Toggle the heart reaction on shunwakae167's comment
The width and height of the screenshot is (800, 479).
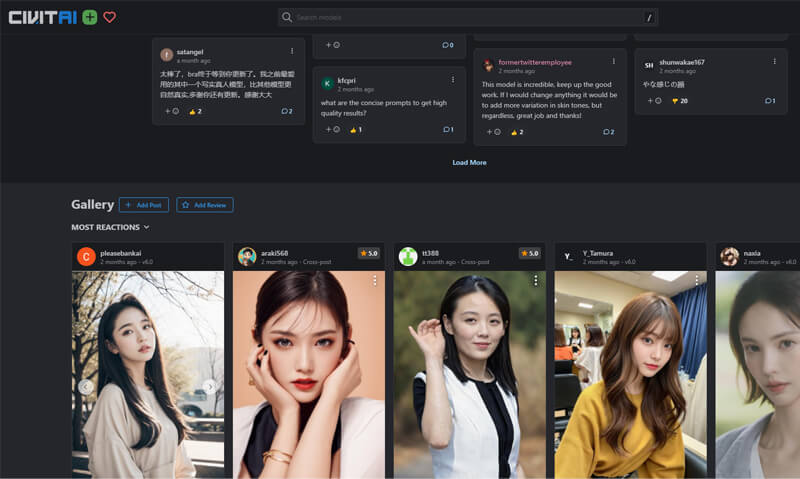pyautogui.click(x=676, y=101)
